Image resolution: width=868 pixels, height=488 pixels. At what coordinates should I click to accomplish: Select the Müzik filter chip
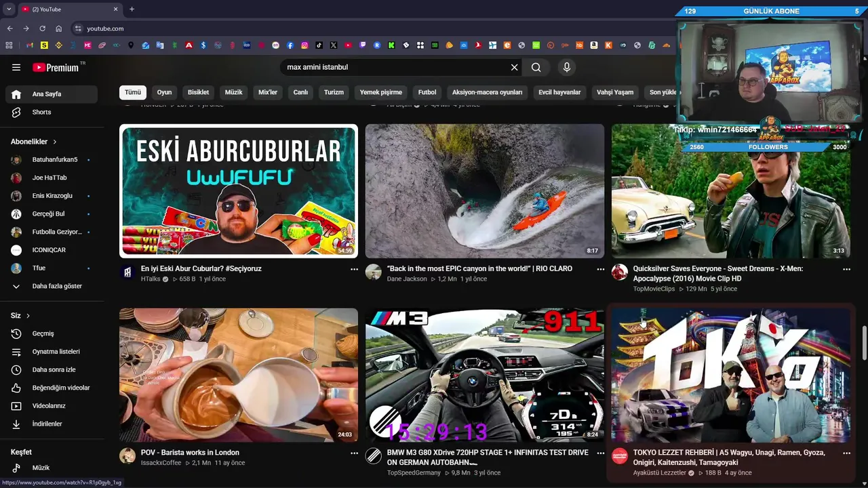tap(233, 92)
